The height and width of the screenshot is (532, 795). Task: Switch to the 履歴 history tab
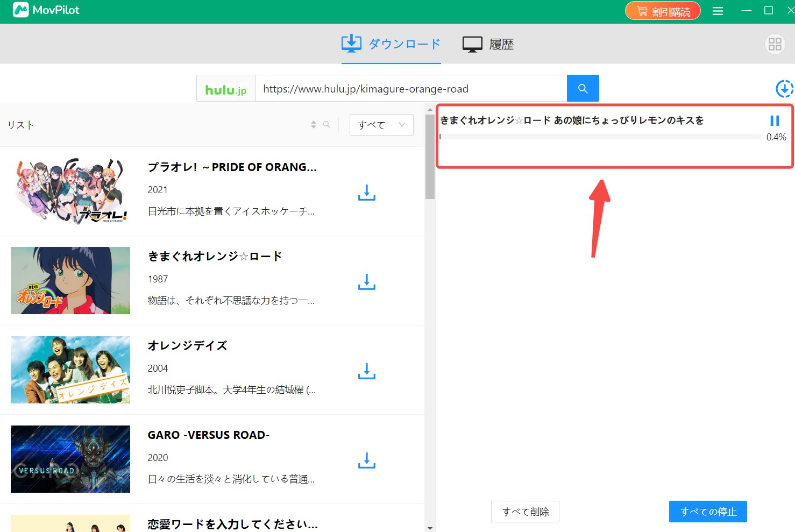(x=488, y=44)
